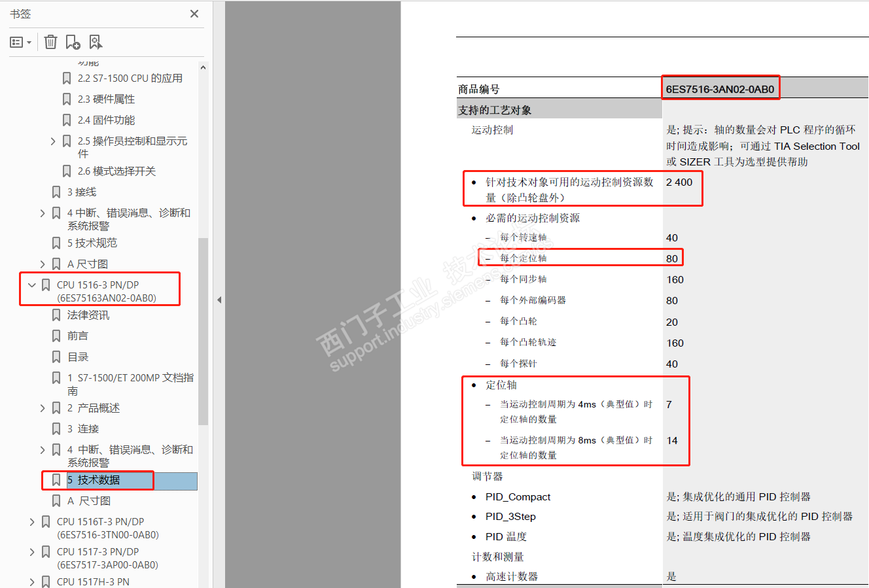Click the bookmark icon beside 前言
869x588 pixels.
point(56,336)
